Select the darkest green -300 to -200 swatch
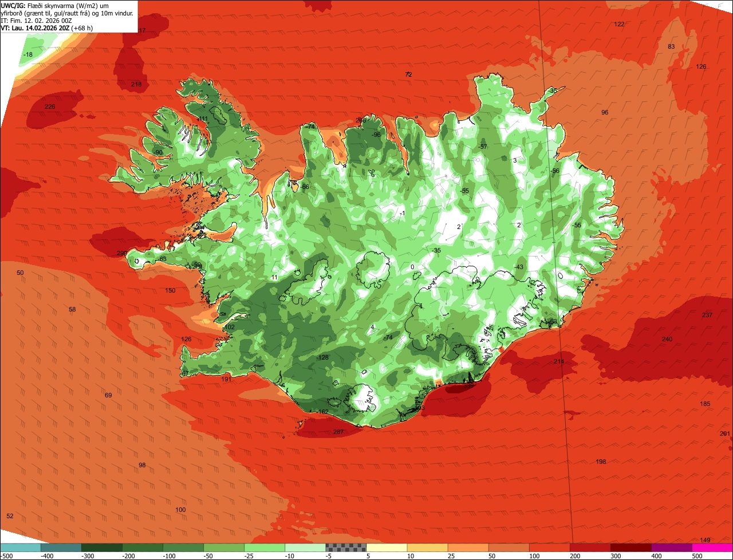The width and height of the screenshot is (733, 560). point(102,547)
